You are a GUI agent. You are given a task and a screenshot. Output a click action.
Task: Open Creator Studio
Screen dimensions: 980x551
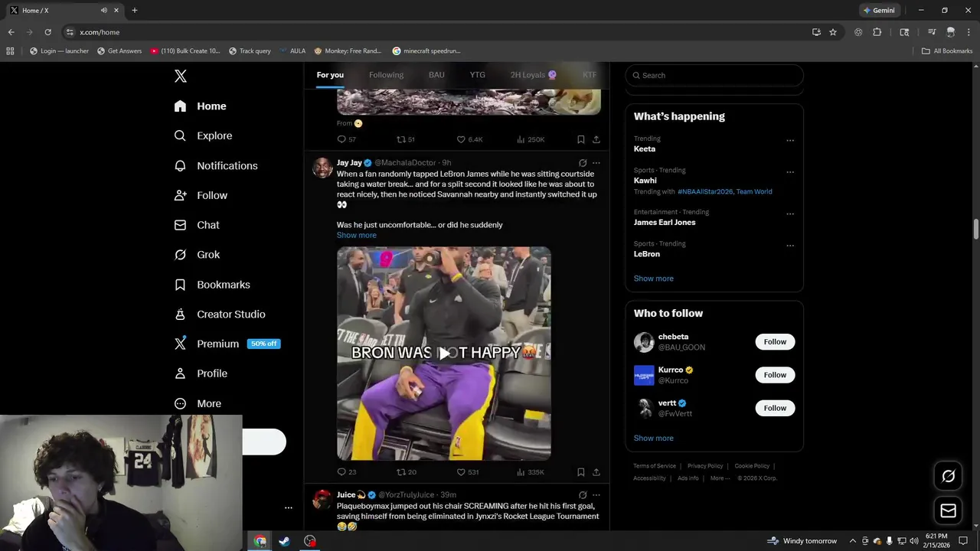(x=220, y=314)
